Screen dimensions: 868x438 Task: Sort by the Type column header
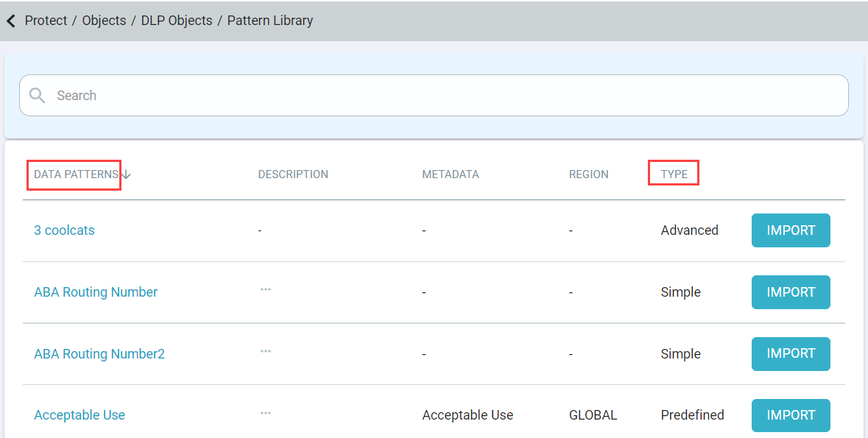[x=674, y=174]
